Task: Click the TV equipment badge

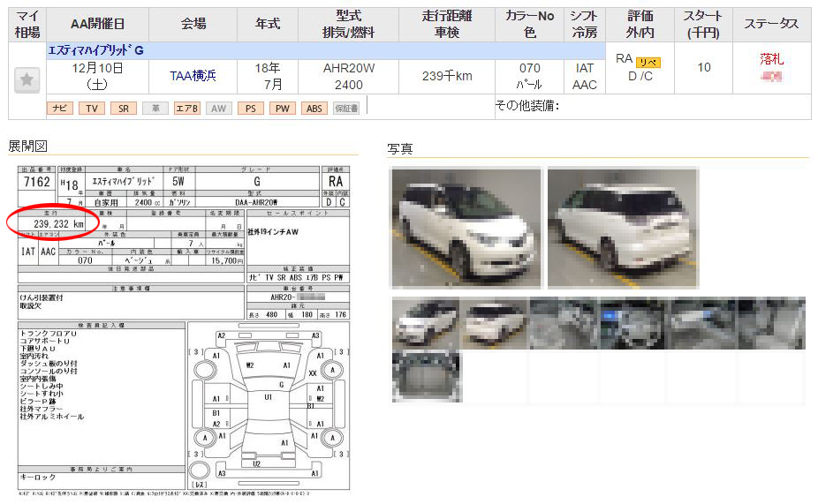Action: pos(92,109)
